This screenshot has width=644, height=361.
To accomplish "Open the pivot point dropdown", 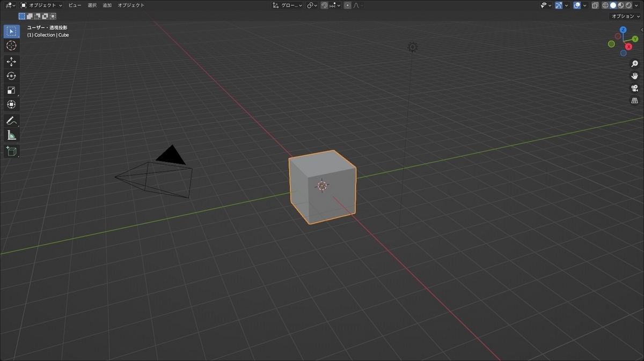I will (x=312, y=5).
